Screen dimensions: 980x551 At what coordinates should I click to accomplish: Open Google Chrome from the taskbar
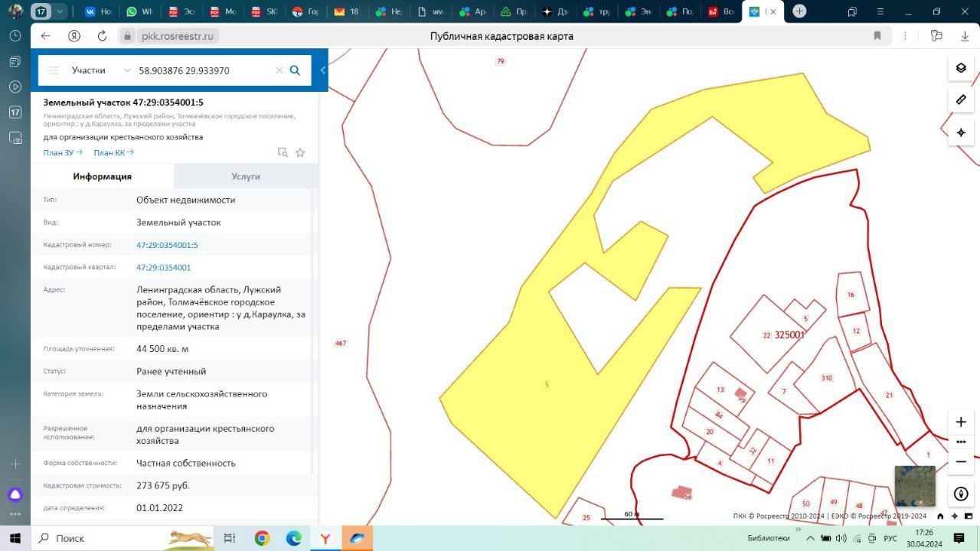[x=262, y=538]
